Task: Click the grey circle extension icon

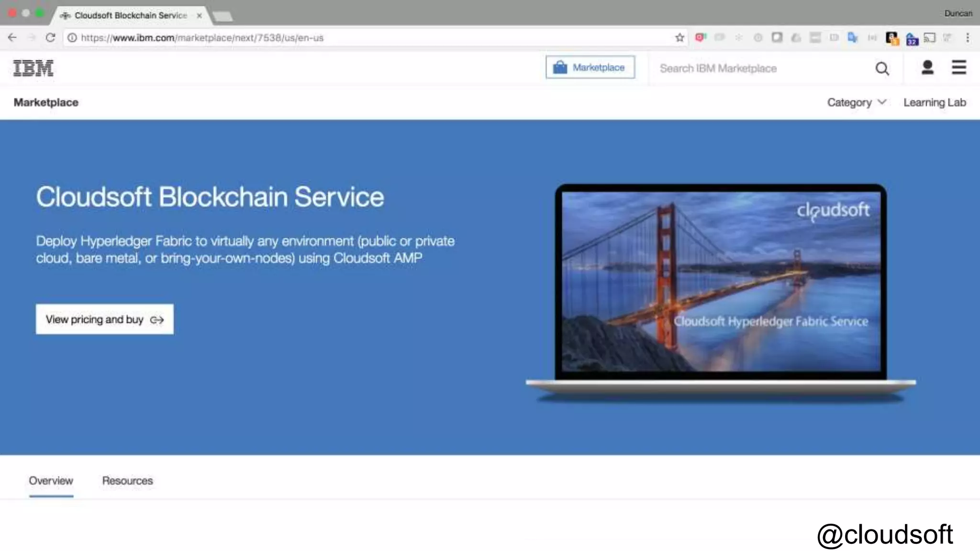Action: [x=757, y=37]
